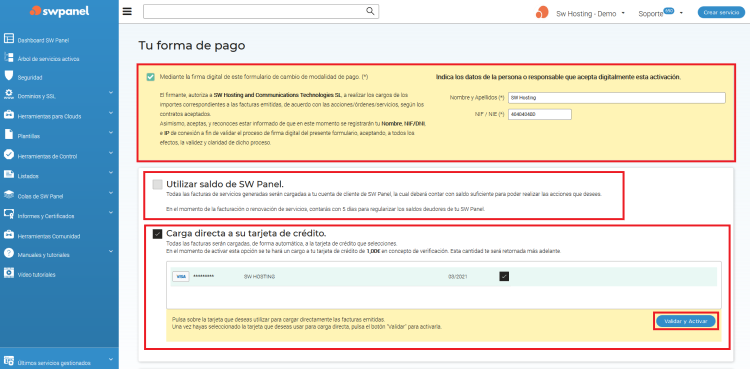This screenshot has height=369, width=750.
Task: Open Árbol de servicios activos
Action: [x=48, y=59]
